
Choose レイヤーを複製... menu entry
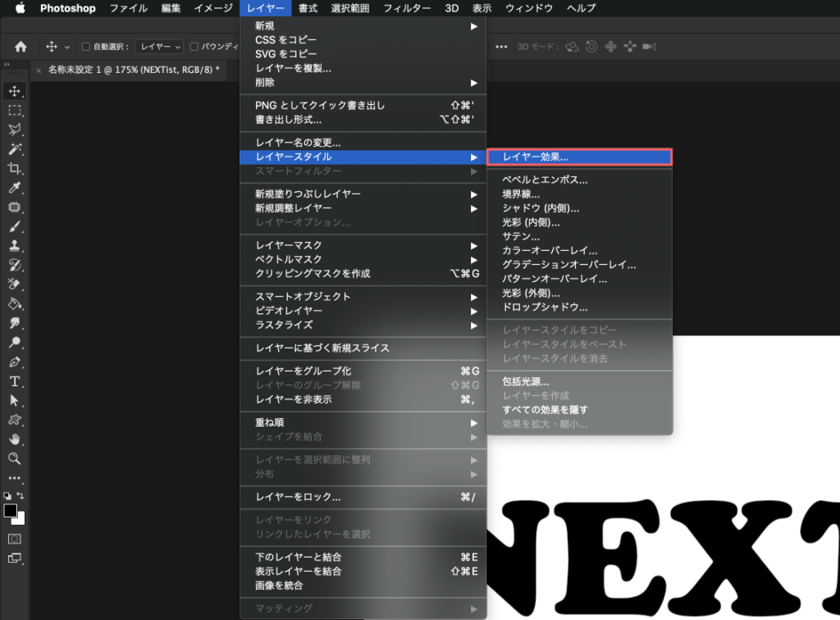click(363, 68)
